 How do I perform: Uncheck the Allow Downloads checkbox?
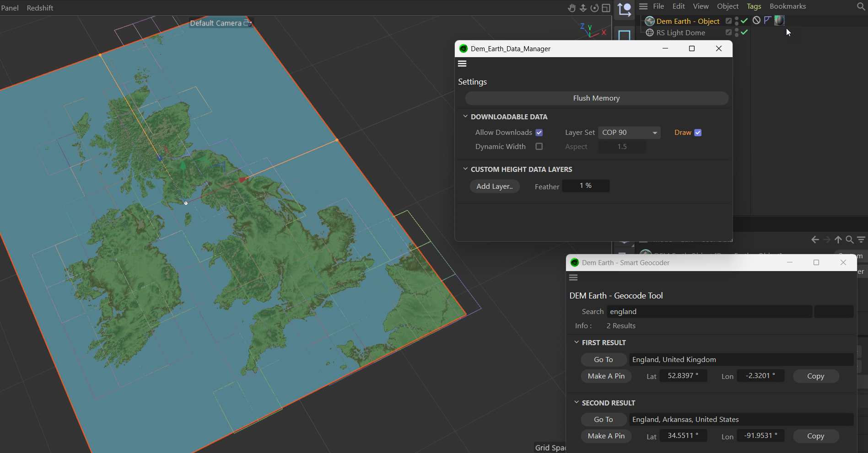539,133
